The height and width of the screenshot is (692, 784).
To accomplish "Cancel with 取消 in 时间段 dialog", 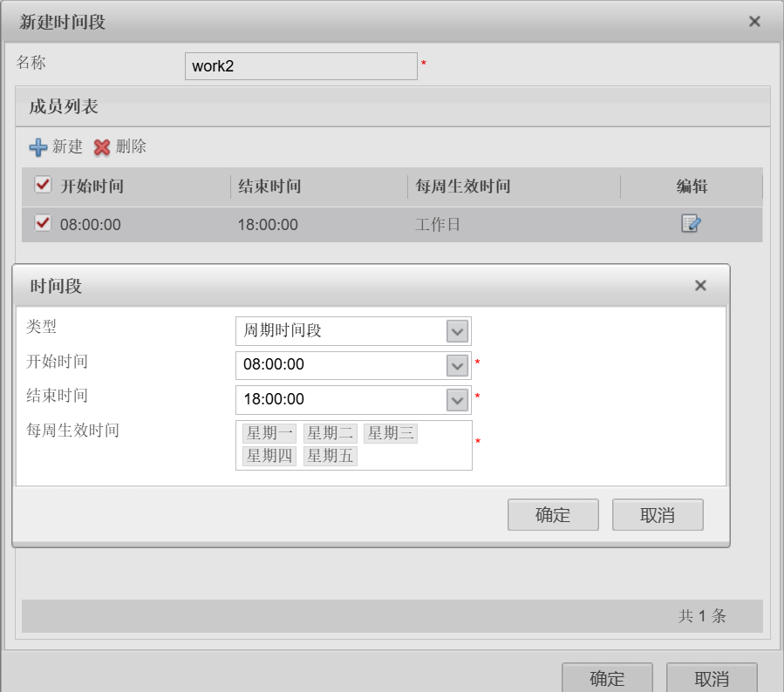I will coord(658,514).
